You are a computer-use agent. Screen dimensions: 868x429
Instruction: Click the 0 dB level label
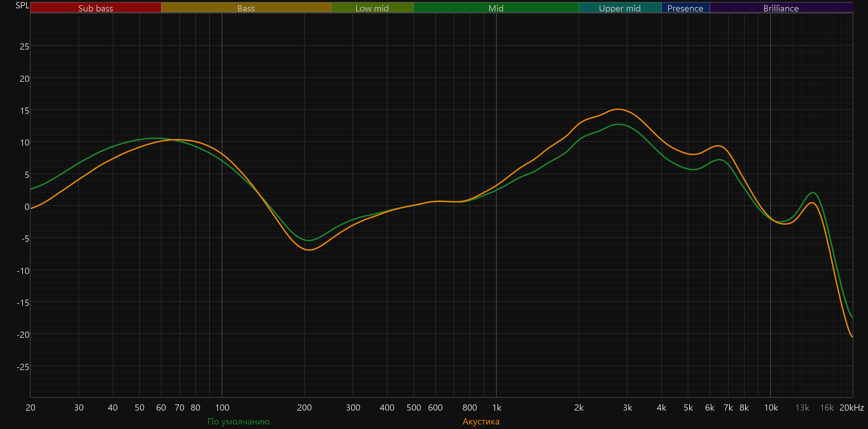(x=27, y=207)
